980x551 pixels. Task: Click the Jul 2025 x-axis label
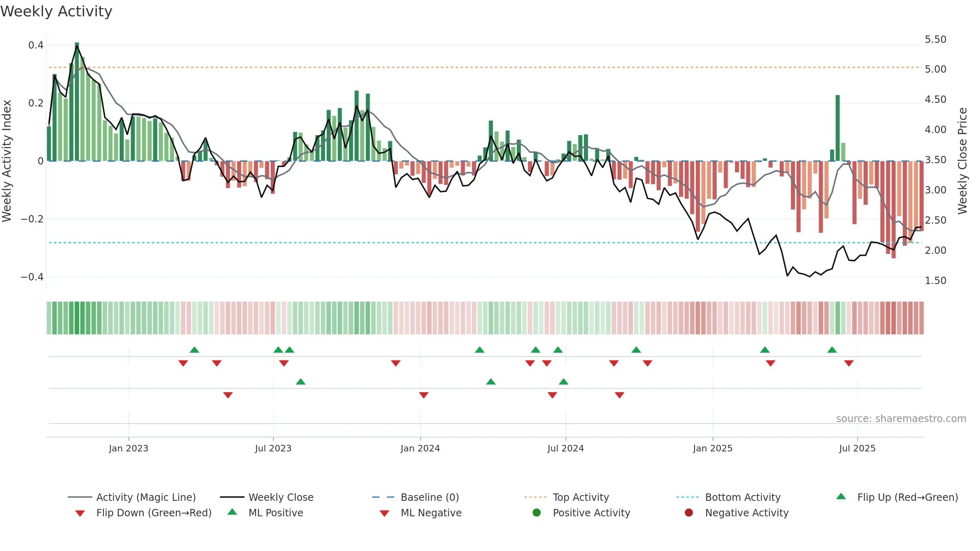pos(857,448)
